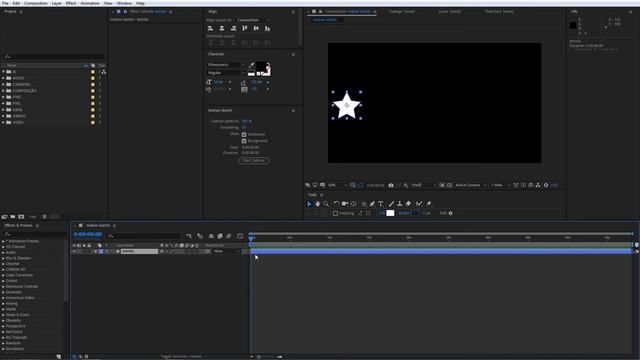The width and height of the screenshot is (640, 360).
Task: Collapse the AI folder in Project
Action: [4, 72]
